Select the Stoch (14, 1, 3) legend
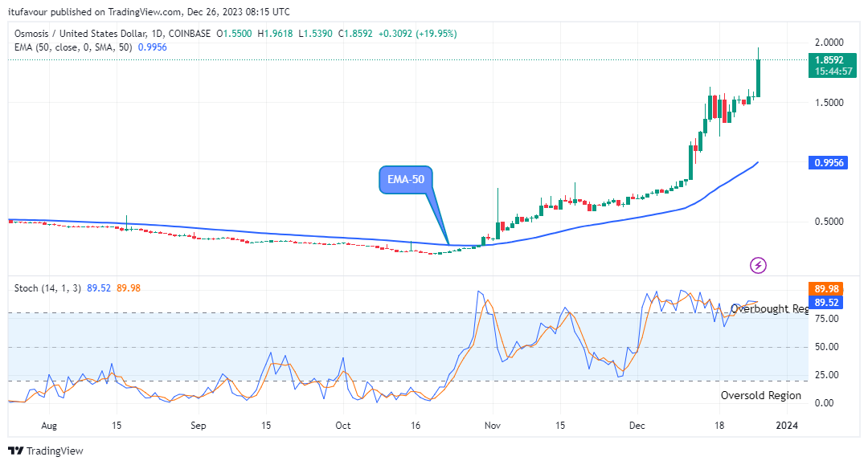This screenshot has width=868, height=465. pos(47,288)
